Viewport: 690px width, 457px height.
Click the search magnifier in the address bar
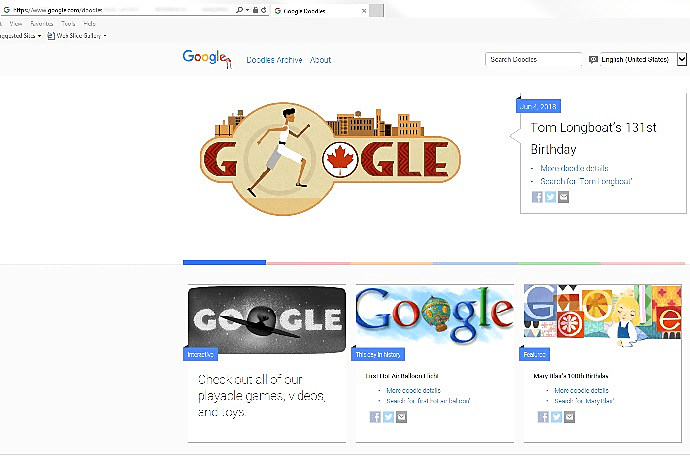[239, 10]
